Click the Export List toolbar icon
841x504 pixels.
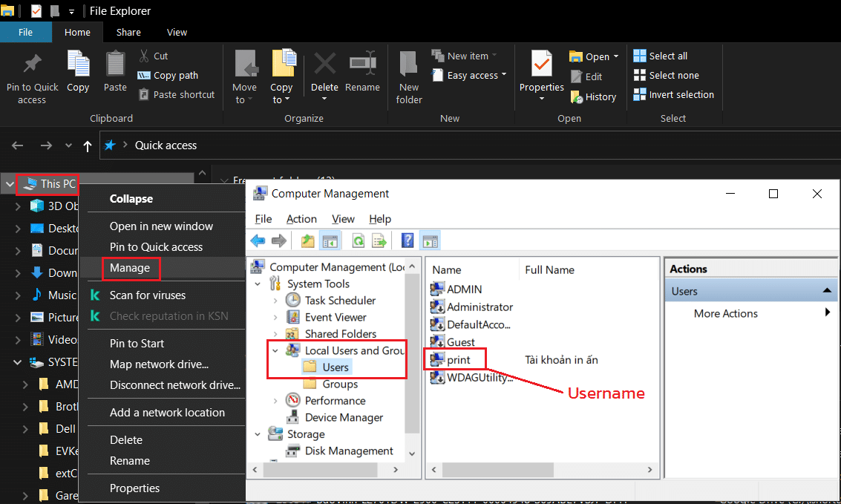point(379,240)
